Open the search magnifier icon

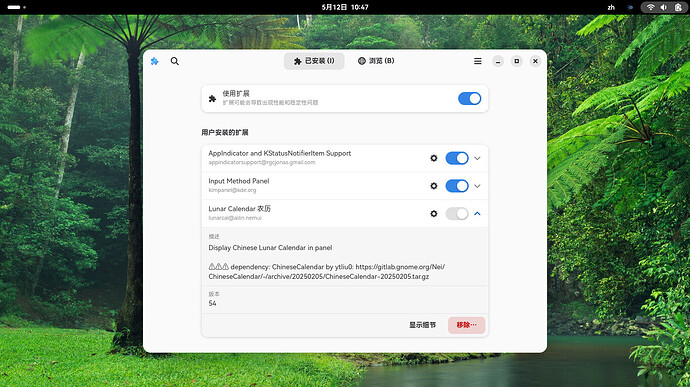(175, 61)
